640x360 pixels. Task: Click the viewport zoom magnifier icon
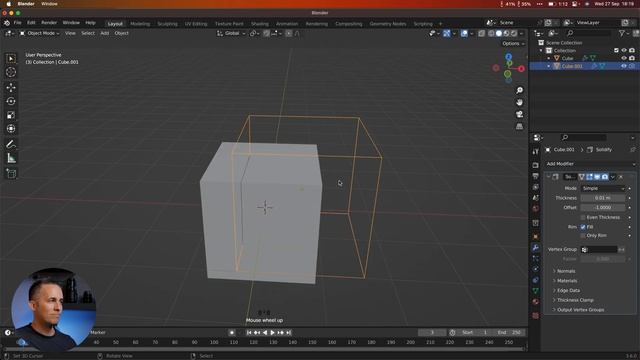tap(519, 90)
